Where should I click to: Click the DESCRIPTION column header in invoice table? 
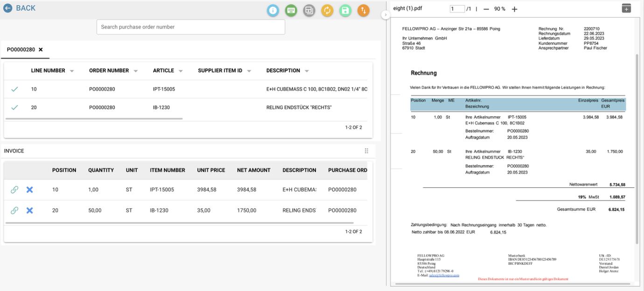300,170
